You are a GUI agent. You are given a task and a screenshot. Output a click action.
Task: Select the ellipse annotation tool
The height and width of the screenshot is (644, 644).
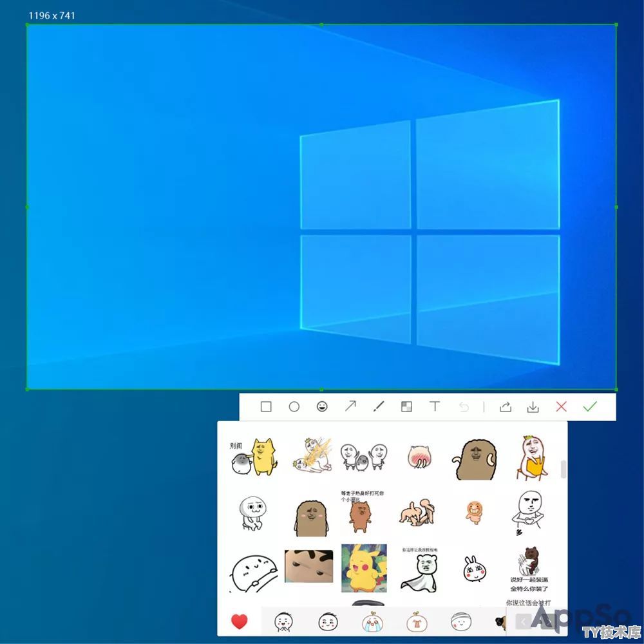[x=294, y=406]
